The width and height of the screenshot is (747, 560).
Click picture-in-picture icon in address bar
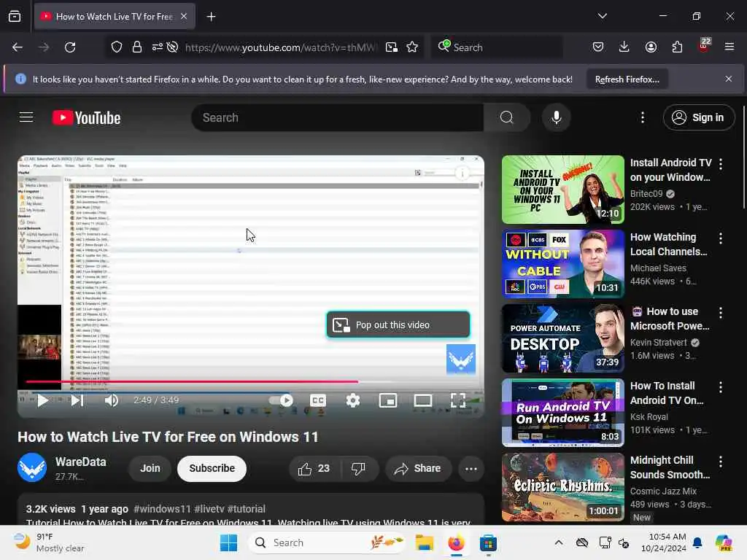(x=392, y=47)
